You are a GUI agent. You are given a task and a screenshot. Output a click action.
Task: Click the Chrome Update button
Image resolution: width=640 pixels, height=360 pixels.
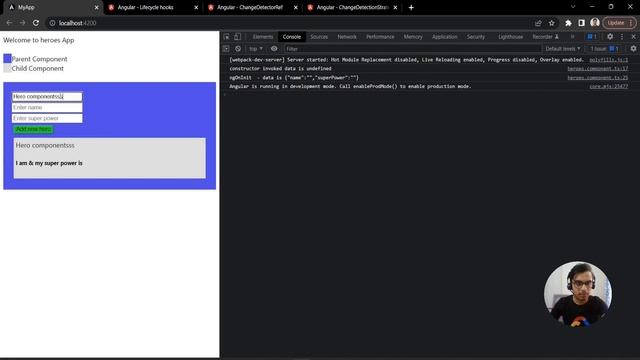(620, 23)
